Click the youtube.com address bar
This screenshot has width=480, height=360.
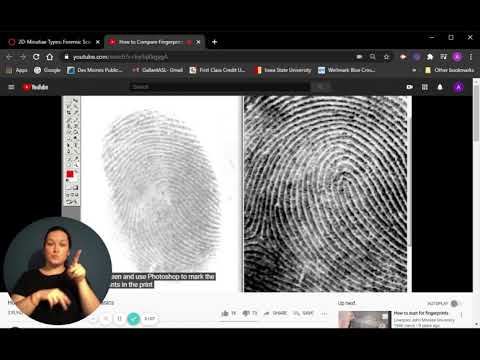(x=207, y=57)
